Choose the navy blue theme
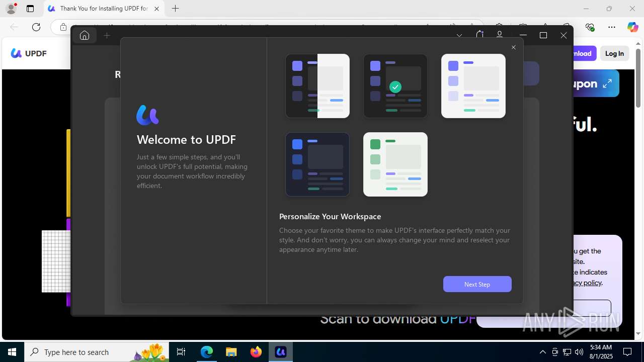Screen dimensions: 644x362 click(x=317, y=164)
